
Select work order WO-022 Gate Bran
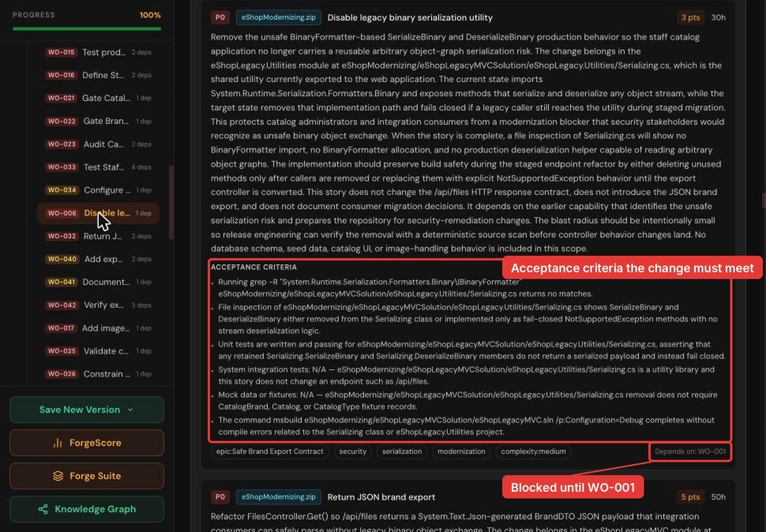coord(98,121)
